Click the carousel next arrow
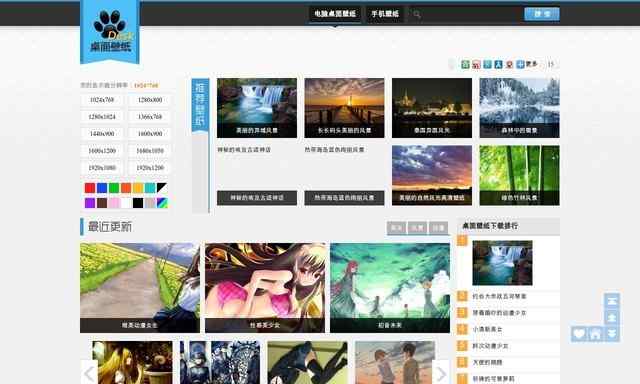Screen dimensions: 640x384 coord(441,372)
